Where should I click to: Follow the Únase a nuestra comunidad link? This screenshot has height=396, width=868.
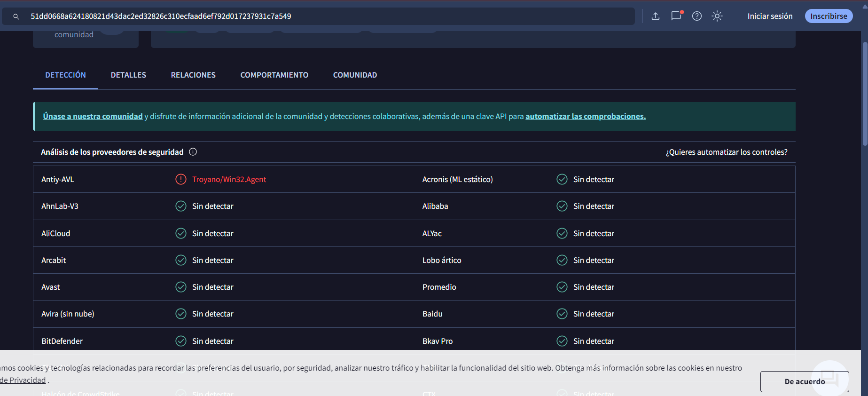tap(93, 116)
